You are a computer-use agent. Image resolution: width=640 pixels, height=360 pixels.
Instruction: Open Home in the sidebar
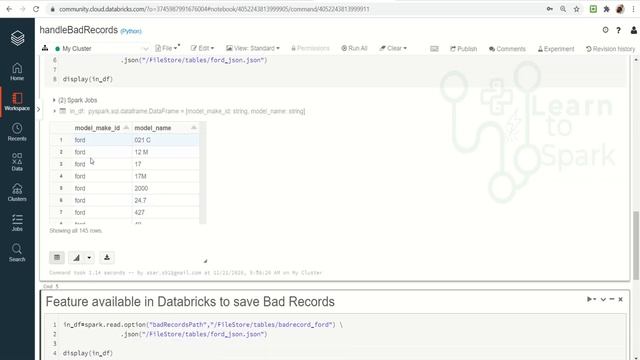pos(17,72)
